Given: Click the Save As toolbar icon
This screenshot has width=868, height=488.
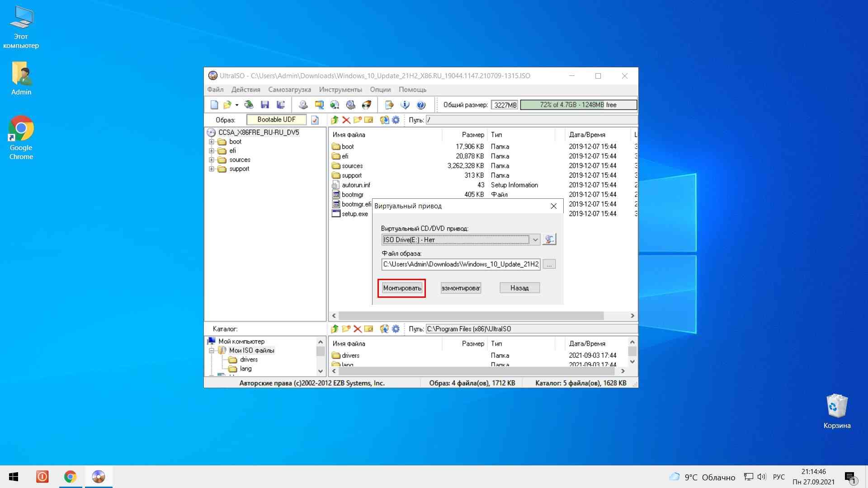Looking at the screenshot, I should [281, 105].
